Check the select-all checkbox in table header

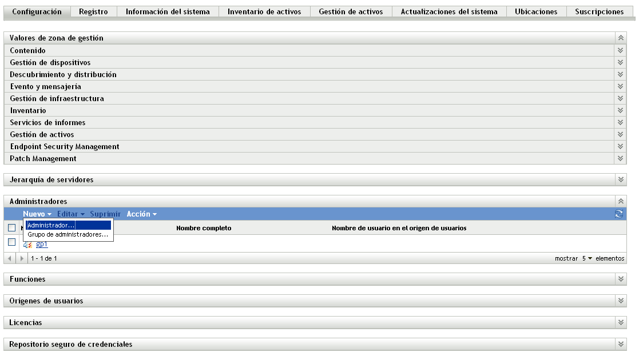tap(12, 227)
